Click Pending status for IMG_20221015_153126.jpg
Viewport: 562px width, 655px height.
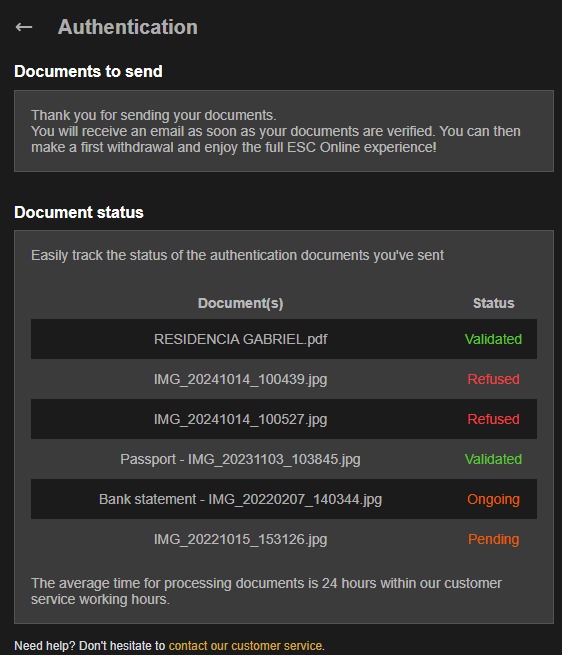[x=493, y=539]
